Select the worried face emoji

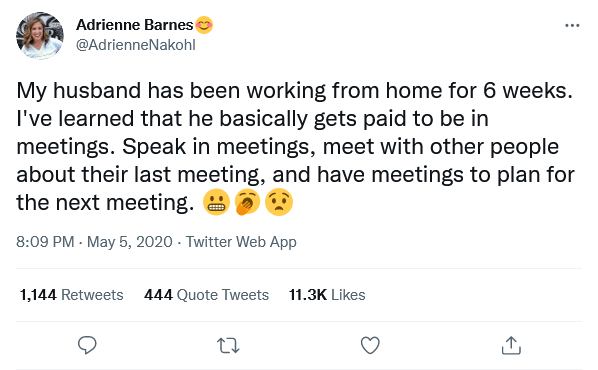point(279,202)
